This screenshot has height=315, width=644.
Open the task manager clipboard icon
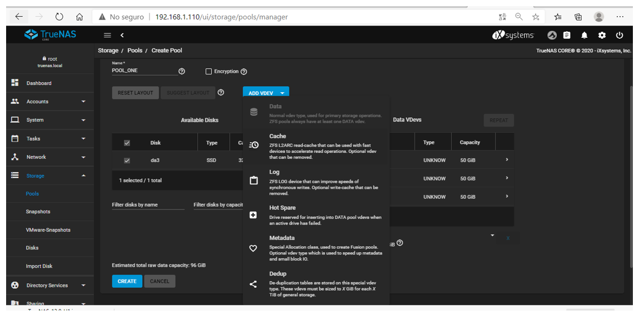(x=567, y=36)
